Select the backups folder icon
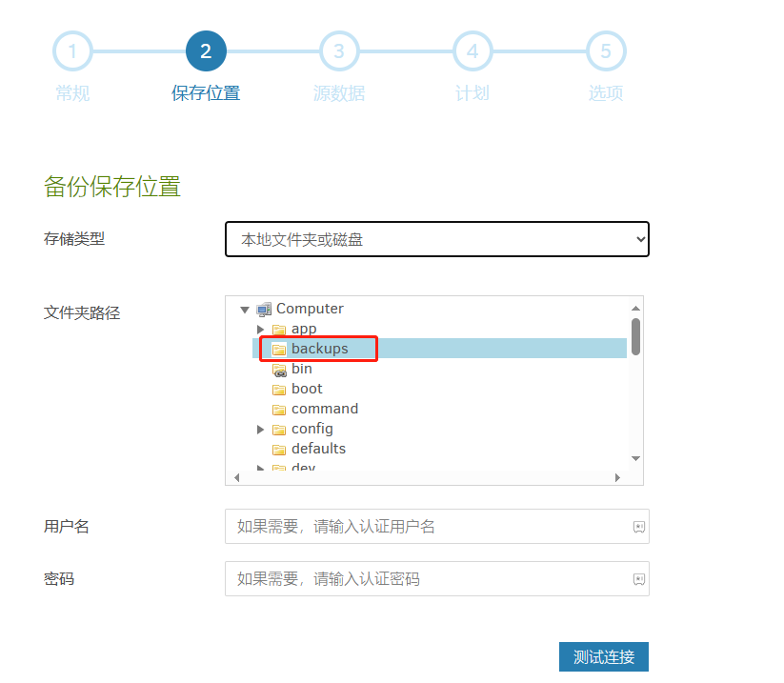 point(279,349)
